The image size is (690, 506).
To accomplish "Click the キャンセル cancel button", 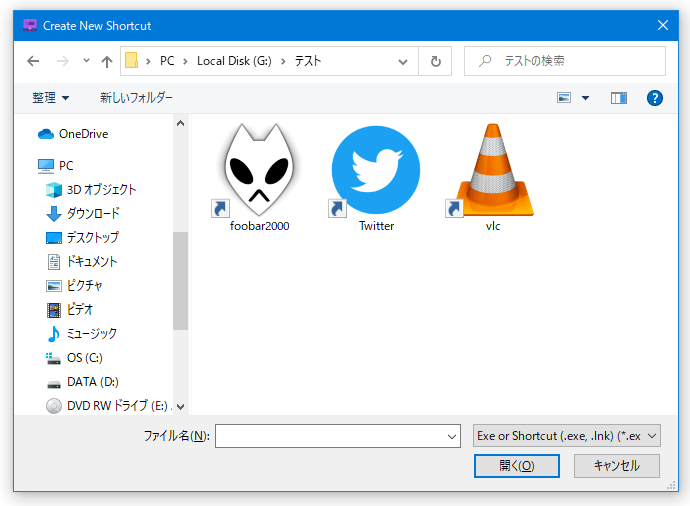I will coord(617,466).
